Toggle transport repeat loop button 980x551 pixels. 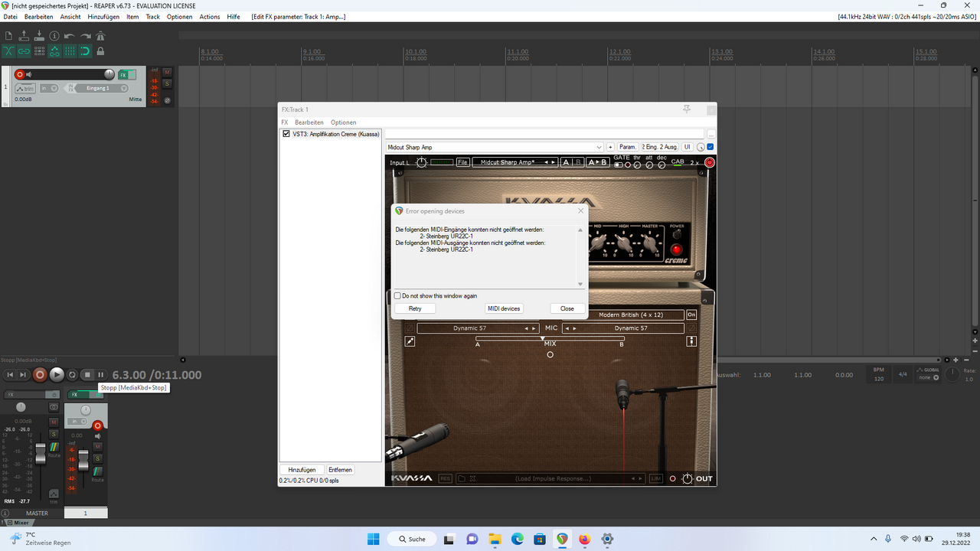coord(72,375)
